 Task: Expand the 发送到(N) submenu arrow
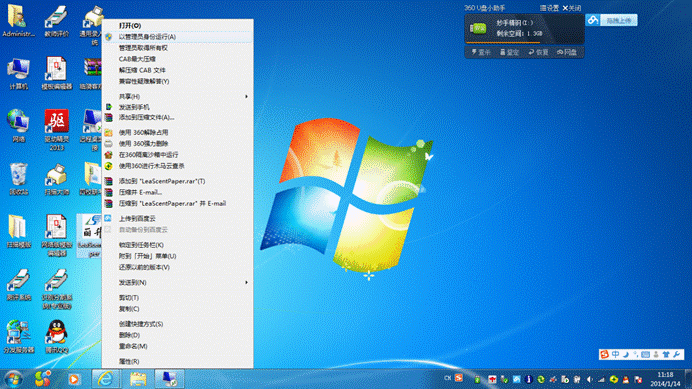246,282
